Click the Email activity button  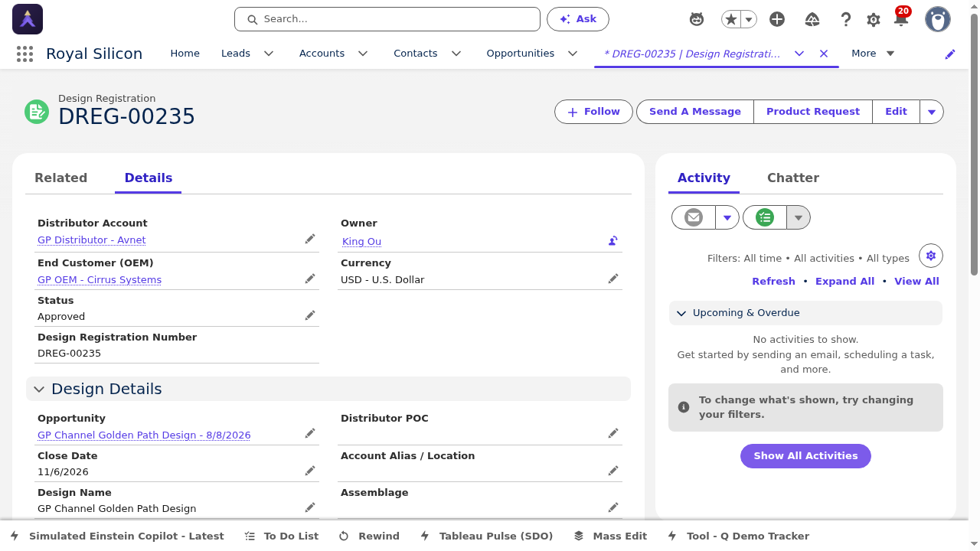click(x=694, y=218)
